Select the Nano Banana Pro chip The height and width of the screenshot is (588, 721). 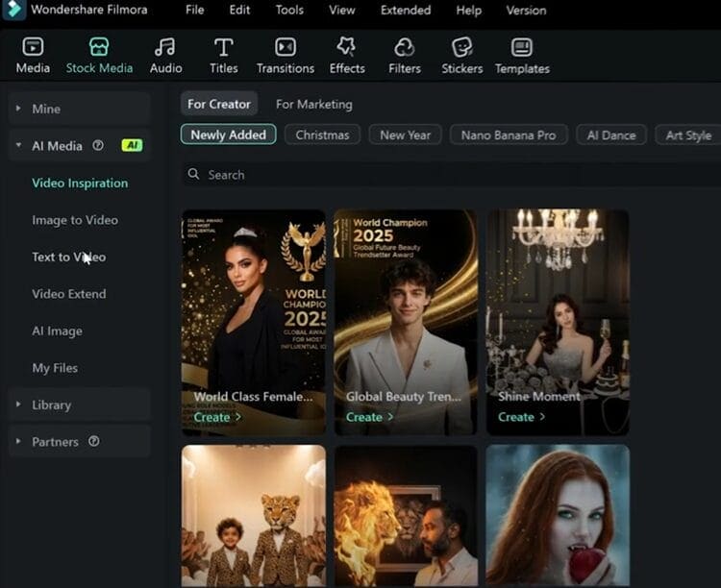[x=509, y=135]
